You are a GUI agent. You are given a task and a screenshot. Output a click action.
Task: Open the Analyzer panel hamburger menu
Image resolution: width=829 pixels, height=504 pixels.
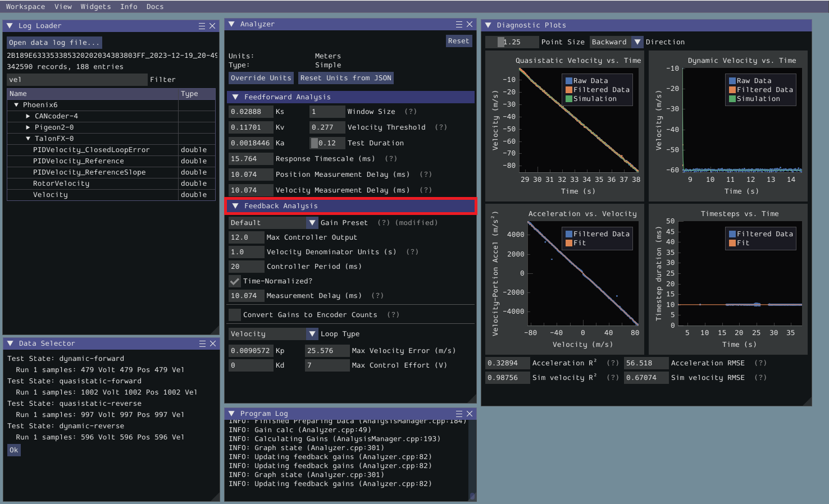click(x=459, y=24)
